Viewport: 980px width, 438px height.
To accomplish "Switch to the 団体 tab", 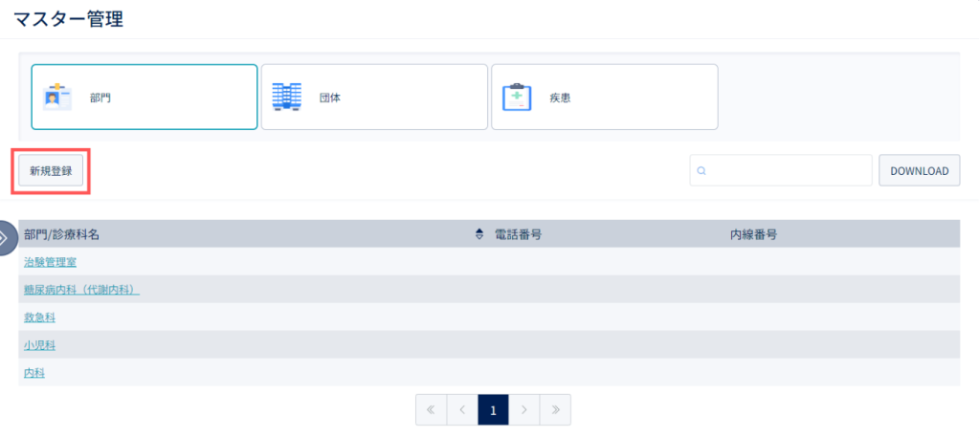I will [374, 97].
